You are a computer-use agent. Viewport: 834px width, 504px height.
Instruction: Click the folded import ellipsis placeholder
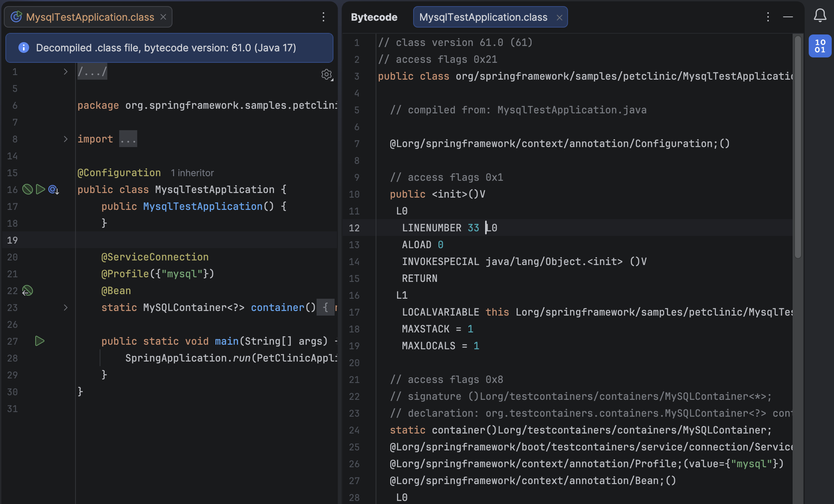(128, 139)
